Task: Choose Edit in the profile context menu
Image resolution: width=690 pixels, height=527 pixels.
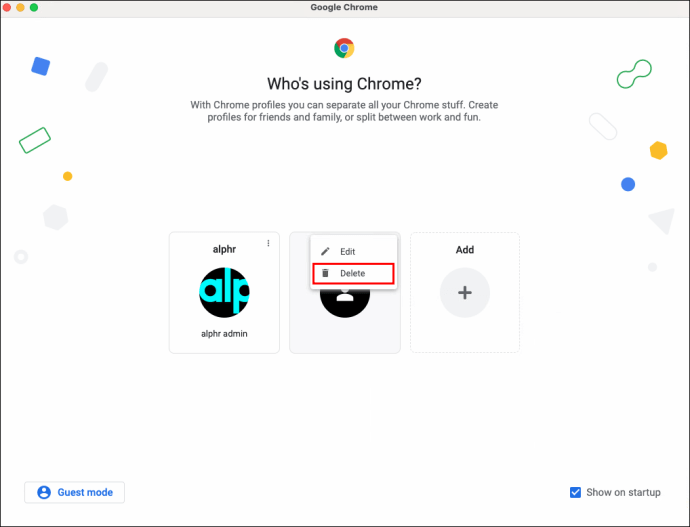Action: (353, 252)
